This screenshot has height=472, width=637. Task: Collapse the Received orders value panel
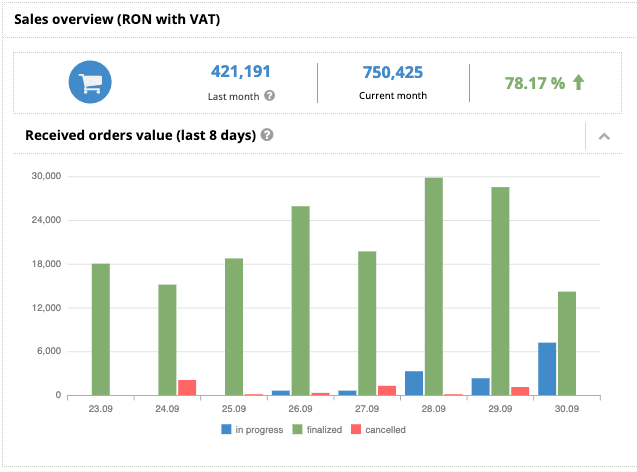pyautogui.click(x=603, y=136)
